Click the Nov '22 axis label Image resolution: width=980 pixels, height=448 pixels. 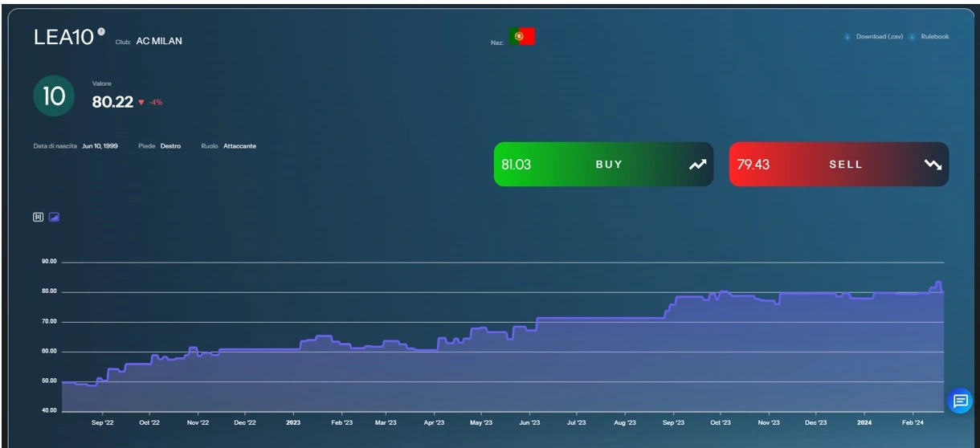pyautogui.click(x=198, y=422)
